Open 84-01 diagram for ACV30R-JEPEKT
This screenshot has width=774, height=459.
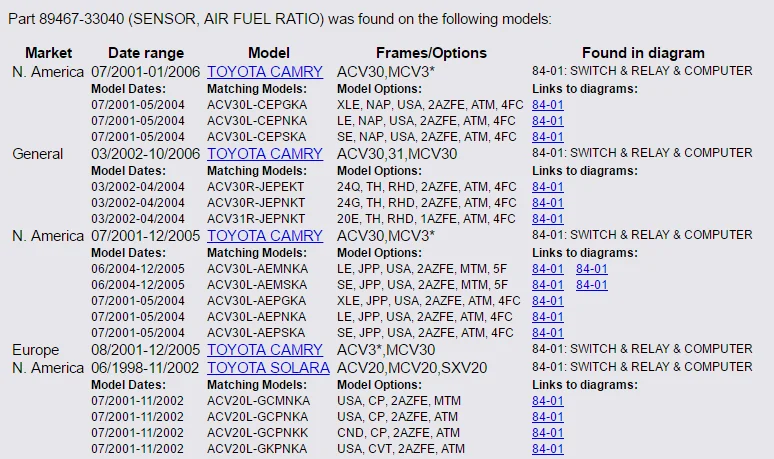coord(547,187)
